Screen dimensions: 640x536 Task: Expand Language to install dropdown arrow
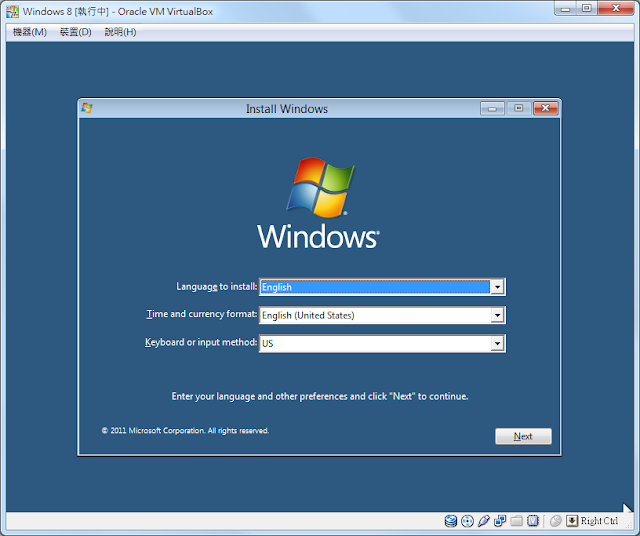(497, 287)
